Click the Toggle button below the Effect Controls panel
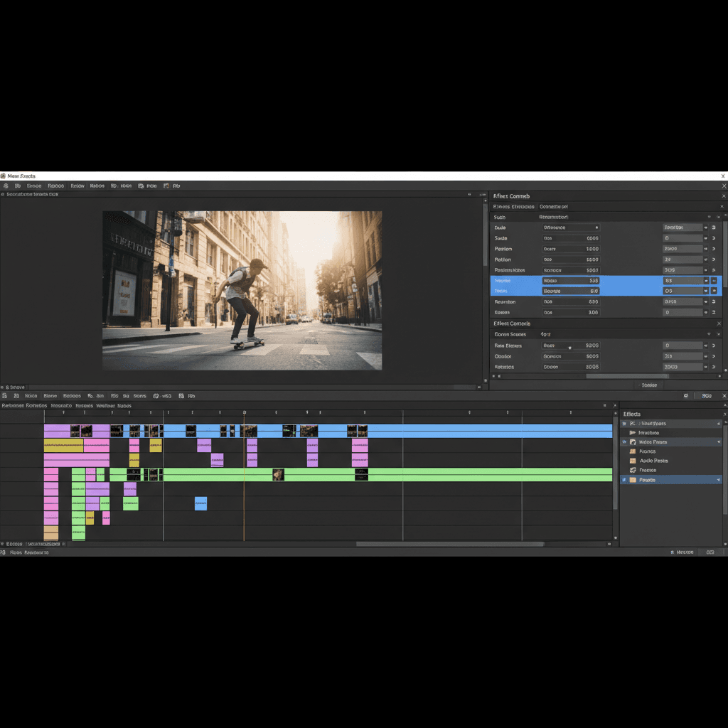This screenshot has height=728, width=728. 651,384
